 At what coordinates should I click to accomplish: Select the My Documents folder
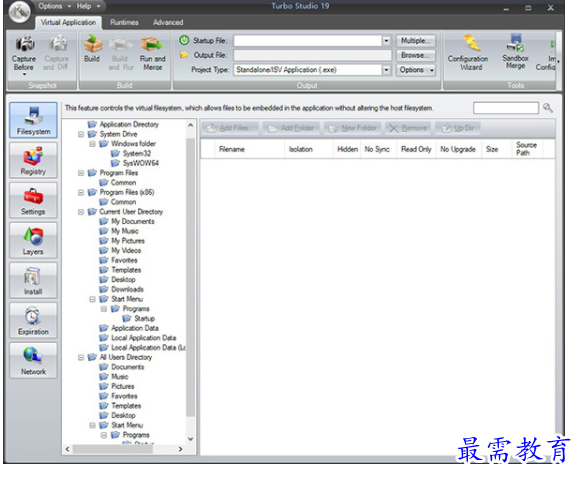click(x=133, y=221)
